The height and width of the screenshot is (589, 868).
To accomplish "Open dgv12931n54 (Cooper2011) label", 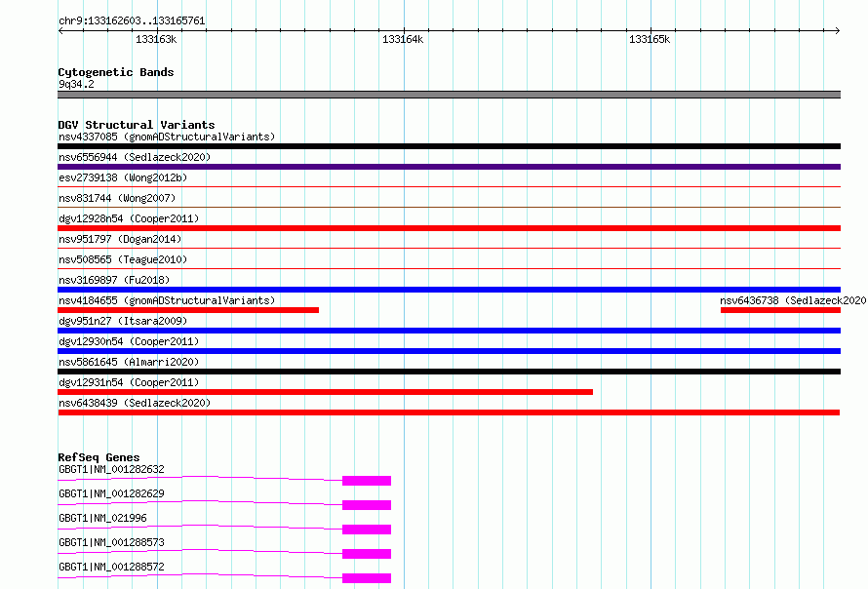I will [129, 382].
